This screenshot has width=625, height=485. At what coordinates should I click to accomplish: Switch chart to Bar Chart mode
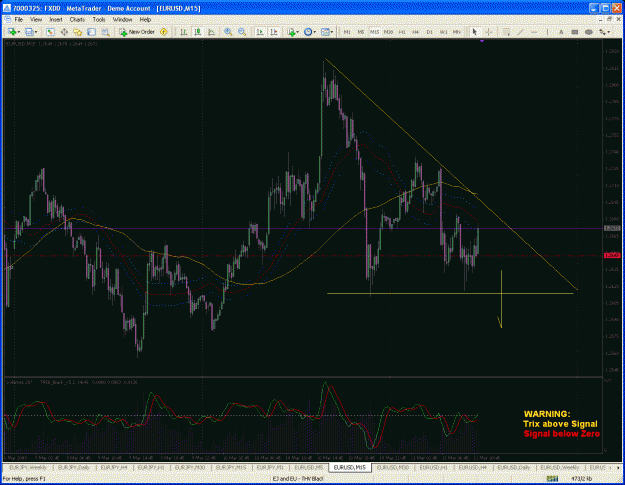click(x=184, y=32)
